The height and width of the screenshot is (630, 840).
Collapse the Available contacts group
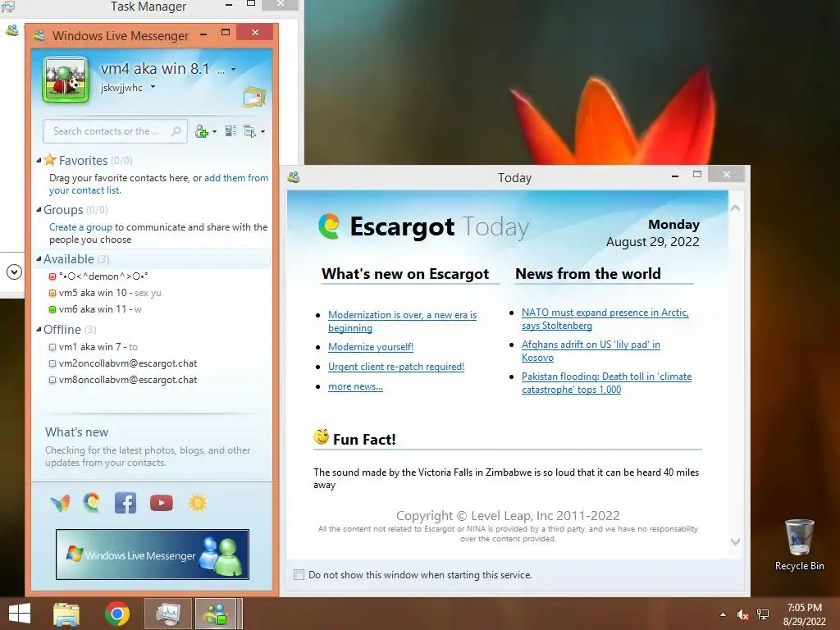pos(39,258)
